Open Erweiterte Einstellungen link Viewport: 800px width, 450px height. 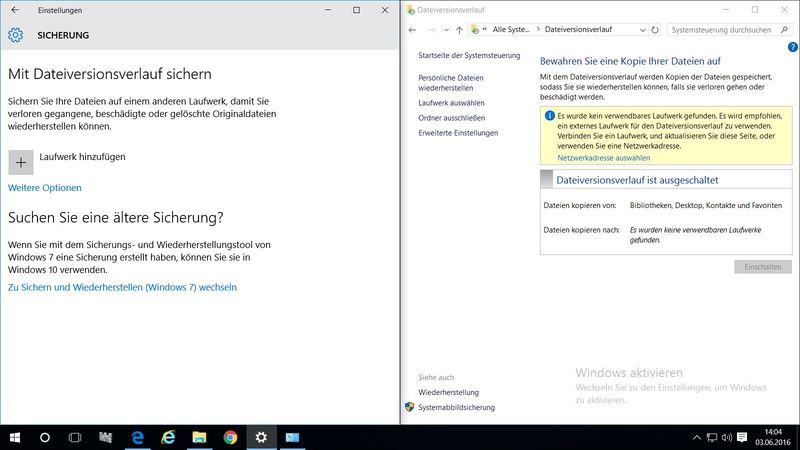[x=458, y=133]
